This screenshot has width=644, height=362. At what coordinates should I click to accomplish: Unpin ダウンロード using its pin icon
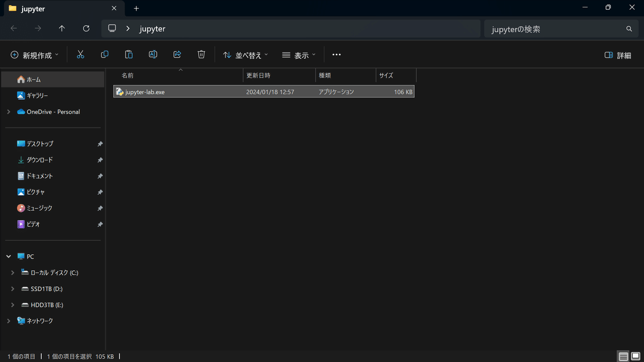[x=100, y=160]
